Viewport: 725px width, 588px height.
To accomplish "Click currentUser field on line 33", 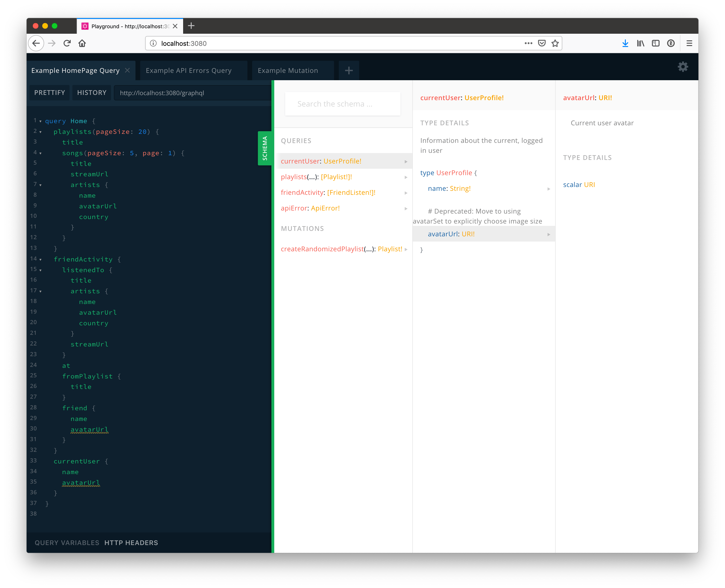I will point(77,461).
